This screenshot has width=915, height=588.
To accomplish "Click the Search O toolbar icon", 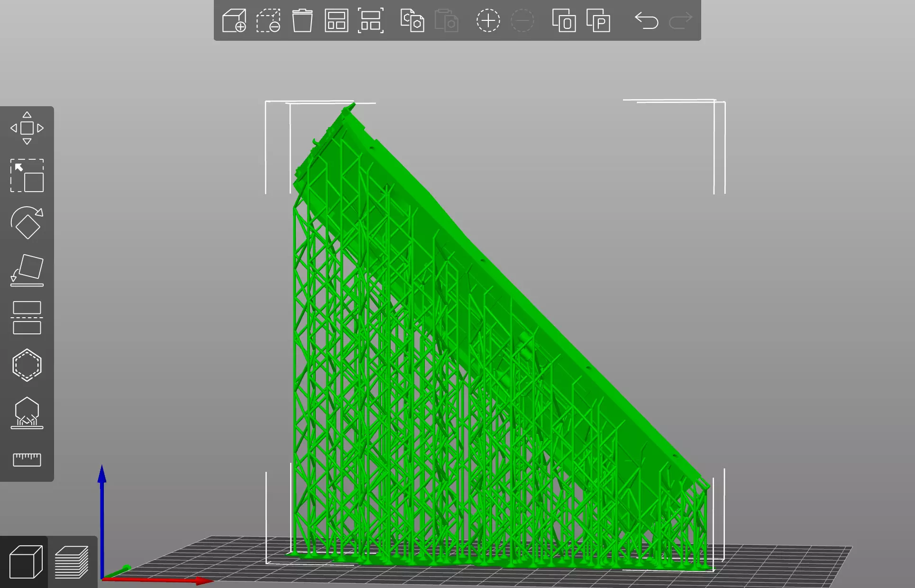I will click(x=564, y=21).
